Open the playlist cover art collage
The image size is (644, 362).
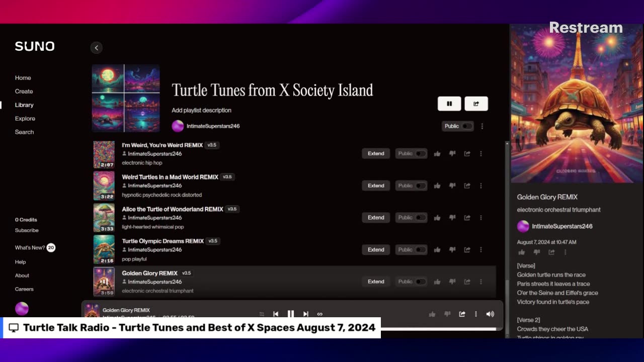126,98
